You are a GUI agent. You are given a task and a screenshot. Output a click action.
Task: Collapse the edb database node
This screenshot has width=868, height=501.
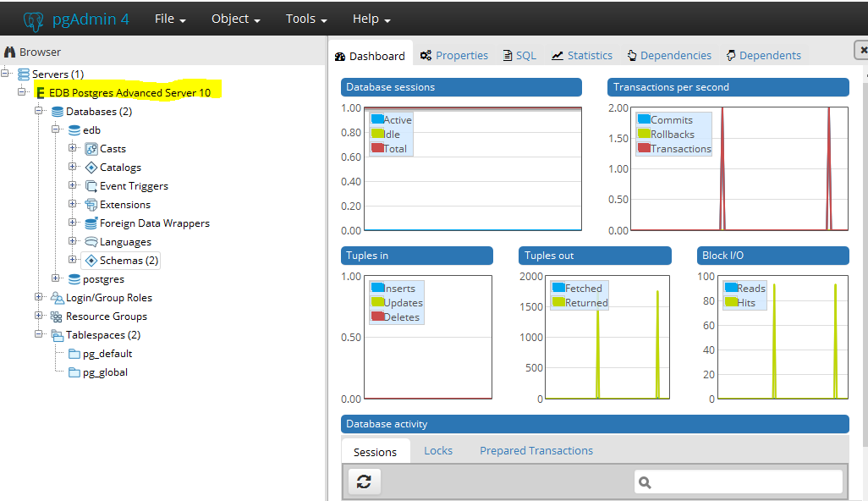[x=55, y=129]
